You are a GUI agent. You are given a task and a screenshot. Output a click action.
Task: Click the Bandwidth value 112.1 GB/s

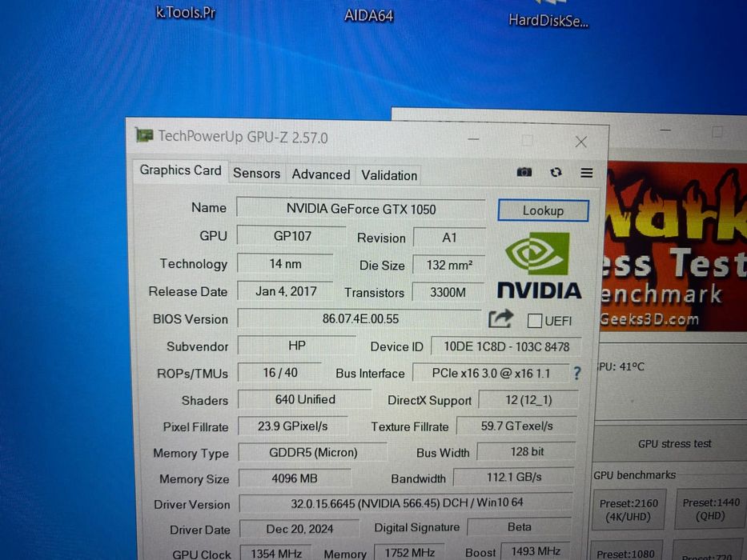513,477
